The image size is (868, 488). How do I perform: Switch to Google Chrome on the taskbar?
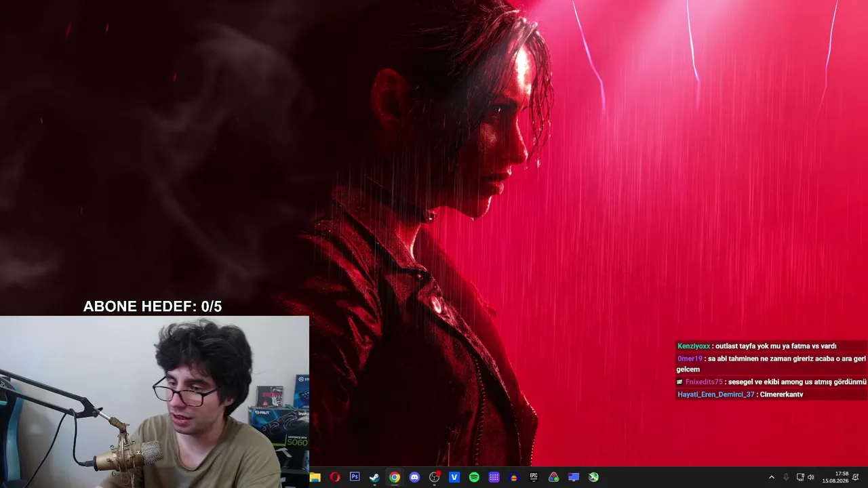(395, 477)
